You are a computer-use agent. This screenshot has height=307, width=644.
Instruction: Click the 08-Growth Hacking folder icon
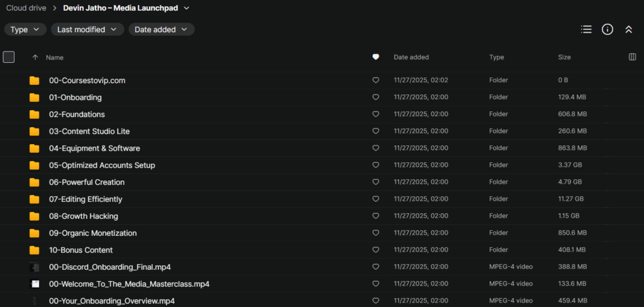[x=35, y=216]
